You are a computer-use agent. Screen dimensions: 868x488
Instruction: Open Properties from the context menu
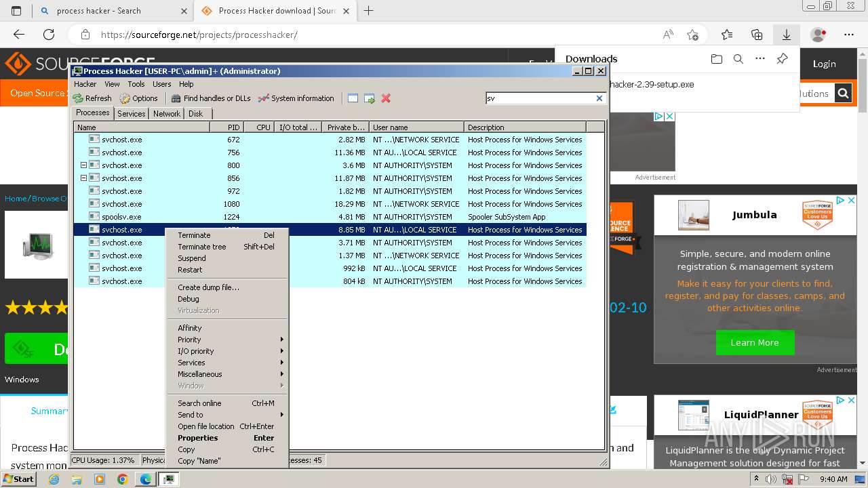(x=227, y=438)
